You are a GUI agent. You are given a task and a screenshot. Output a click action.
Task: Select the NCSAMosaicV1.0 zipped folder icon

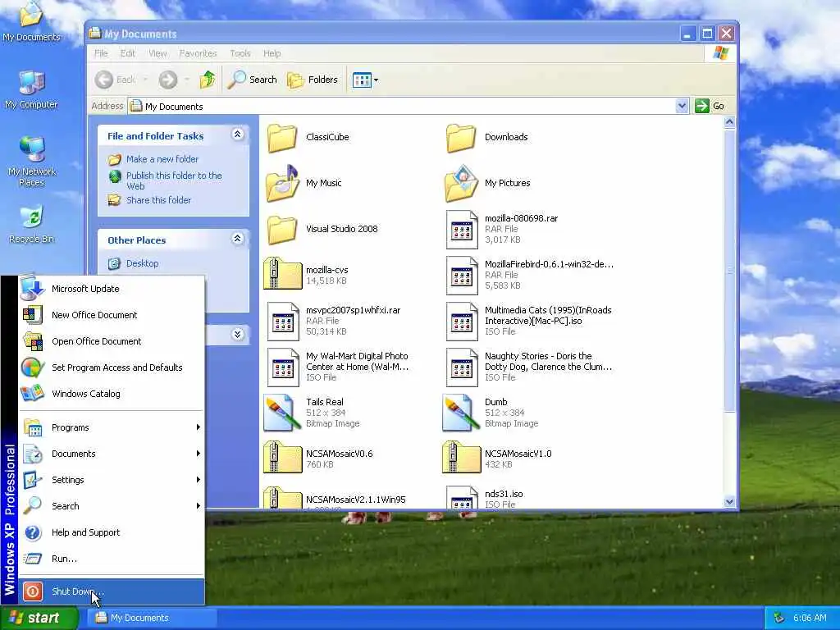point(462,457)
